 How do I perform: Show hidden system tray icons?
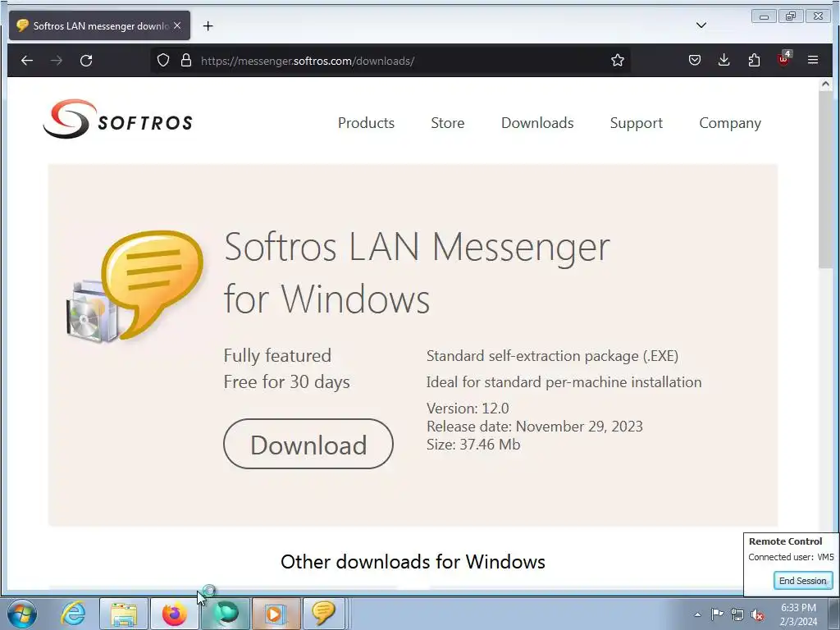pos(697,614)
